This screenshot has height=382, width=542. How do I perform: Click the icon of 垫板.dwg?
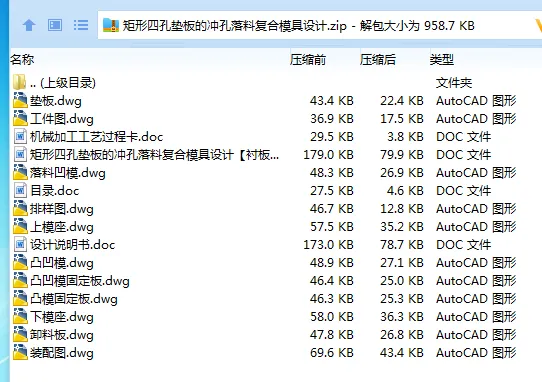(x=20, y=100)
